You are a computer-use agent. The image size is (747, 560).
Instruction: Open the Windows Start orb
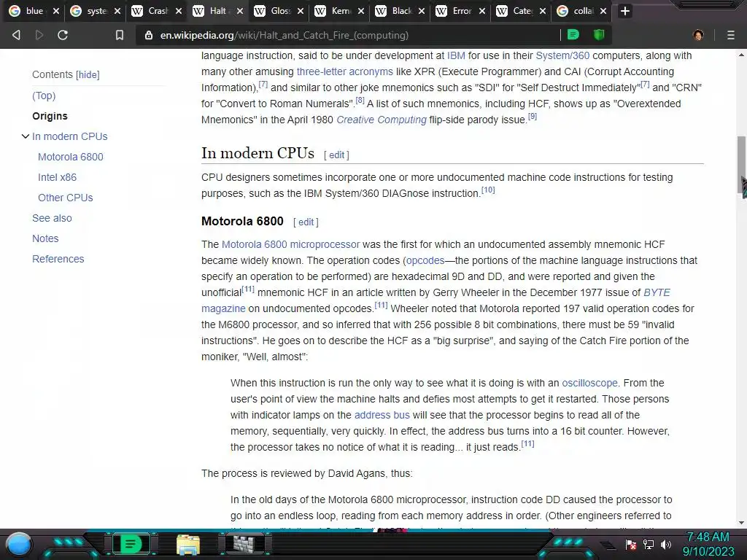pos(20,544)
